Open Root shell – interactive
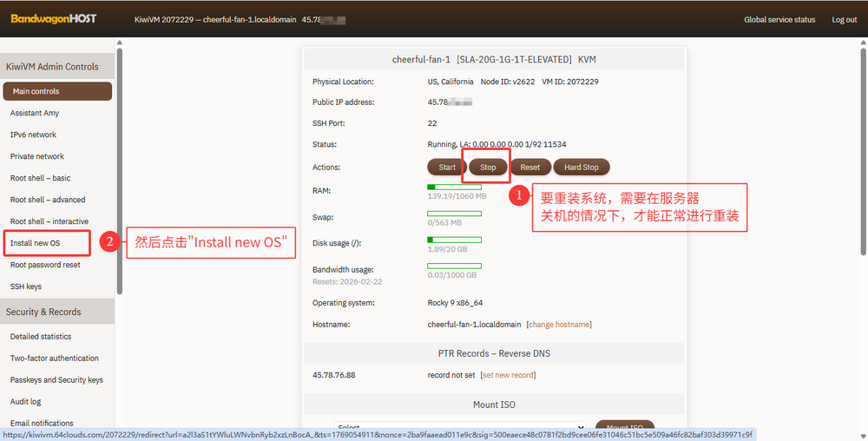This screenshot has height=441, width=868. [49, 221]
